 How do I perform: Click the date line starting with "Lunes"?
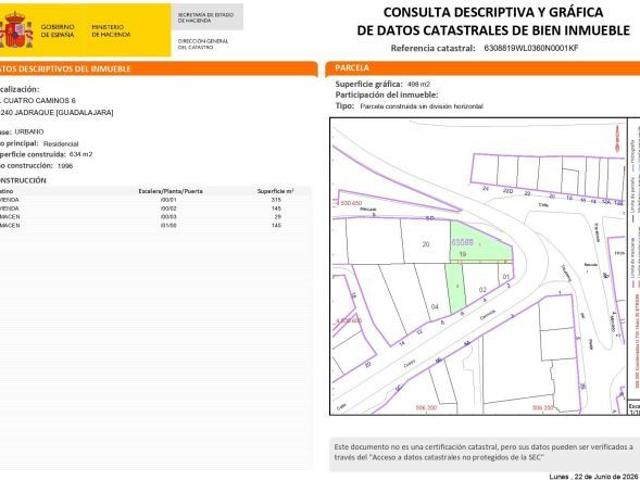coord(595,476)
